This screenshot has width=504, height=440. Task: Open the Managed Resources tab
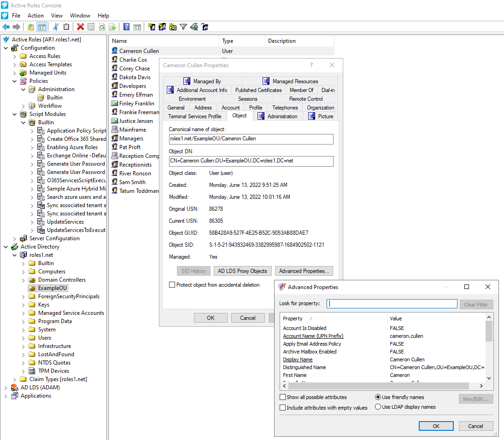[x=290, y=81]
